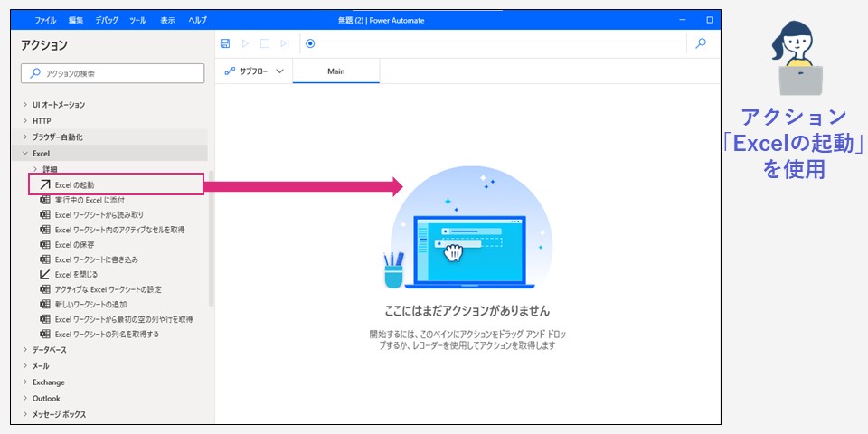This screenshot has height=434, width=868.
Task: Save the flow with the floppy disk icon
Action: click(225, 43)
